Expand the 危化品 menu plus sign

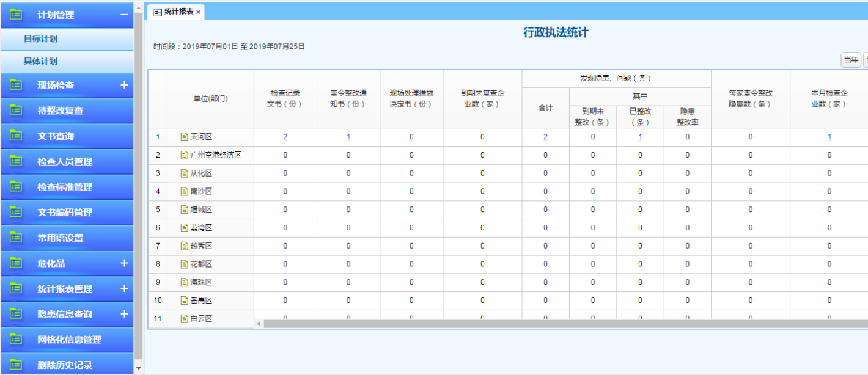click(x=124, y=263)
